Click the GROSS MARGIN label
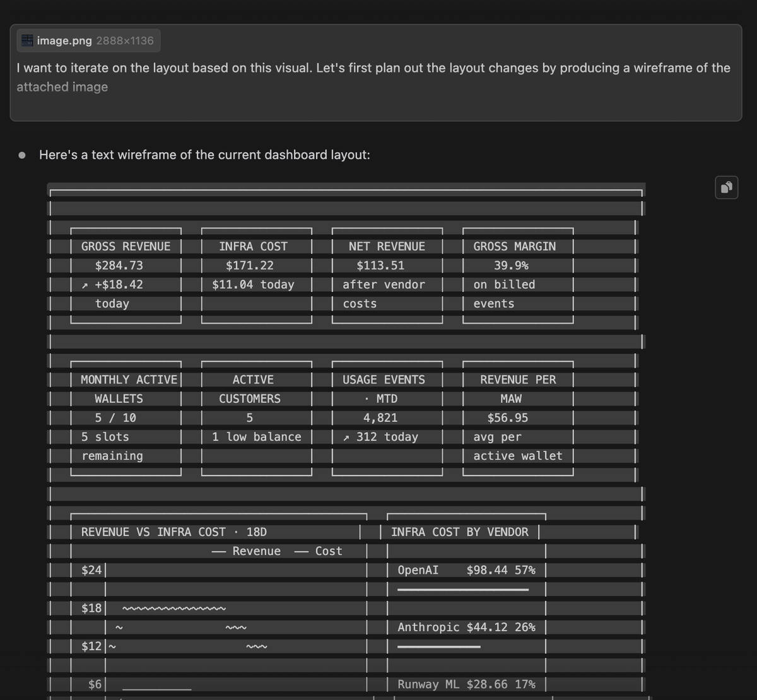 515,247
